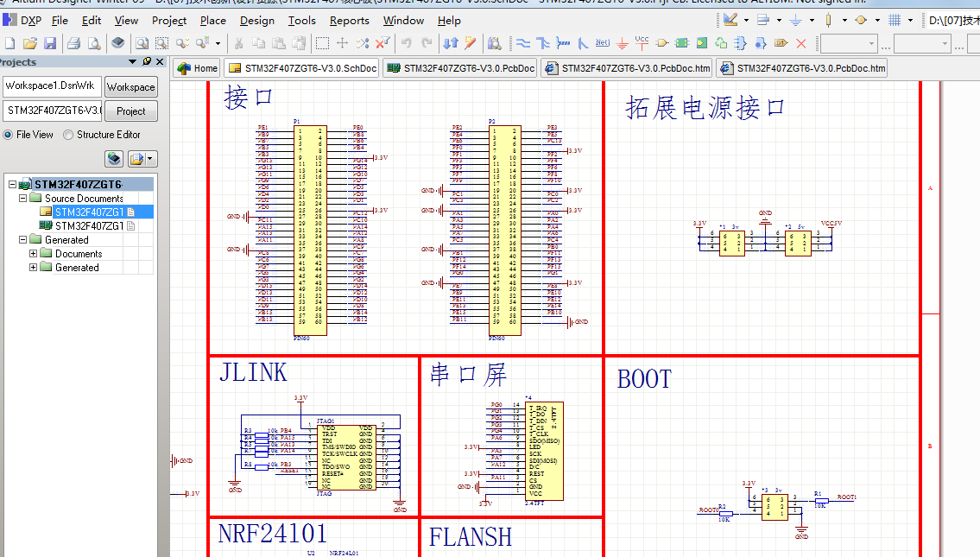Click the Workspace button
This screenshot has height=557, width=980.
[x=130, y=87]
